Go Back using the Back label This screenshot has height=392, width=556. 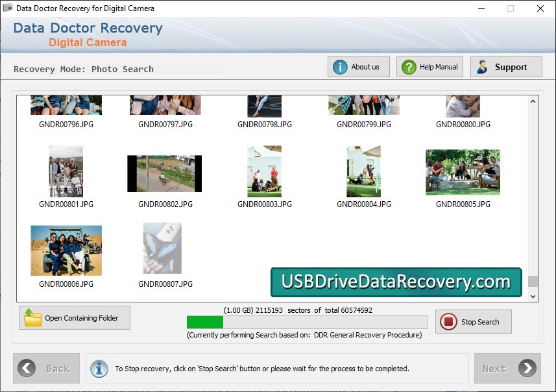58,369
